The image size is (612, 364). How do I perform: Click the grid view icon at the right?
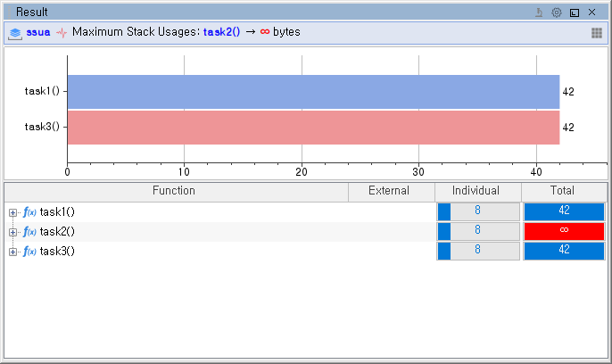[x=597, y=32]
